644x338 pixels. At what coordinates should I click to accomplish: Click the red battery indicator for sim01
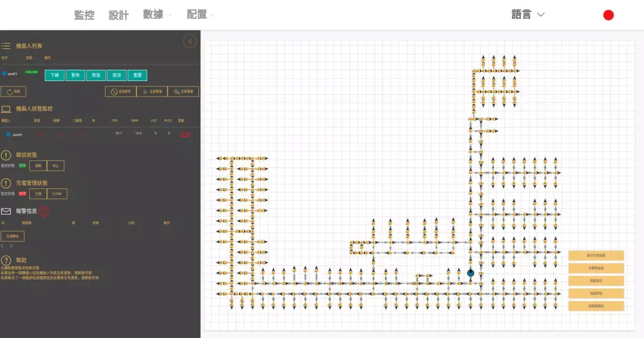(x=185, y=135)
